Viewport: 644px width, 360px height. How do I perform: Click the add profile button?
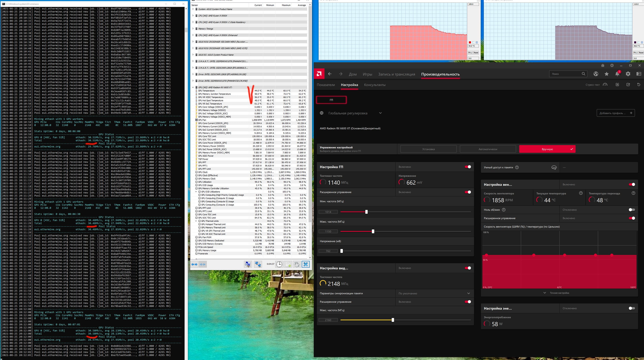click(x=615, y=113)
